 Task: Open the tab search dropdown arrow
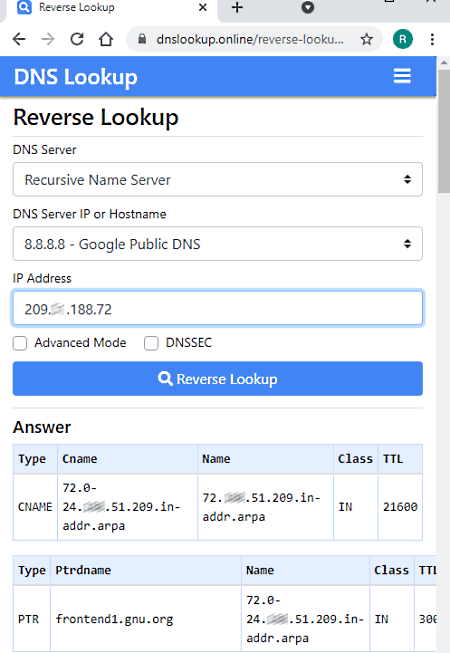click(x=308, y=7)
